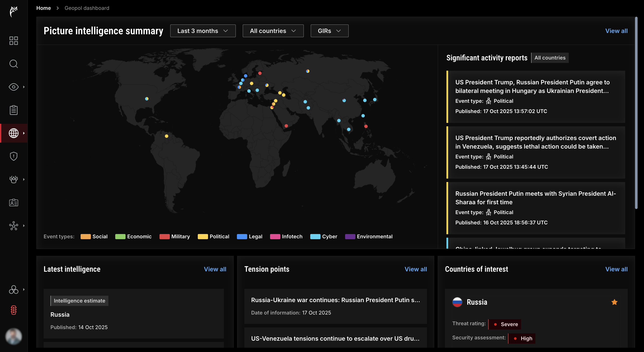This screenshot has width=644, height=352.
Task: Open Putin meets Syrian President report
Action: pyautogui.click(x=536, y=208)
